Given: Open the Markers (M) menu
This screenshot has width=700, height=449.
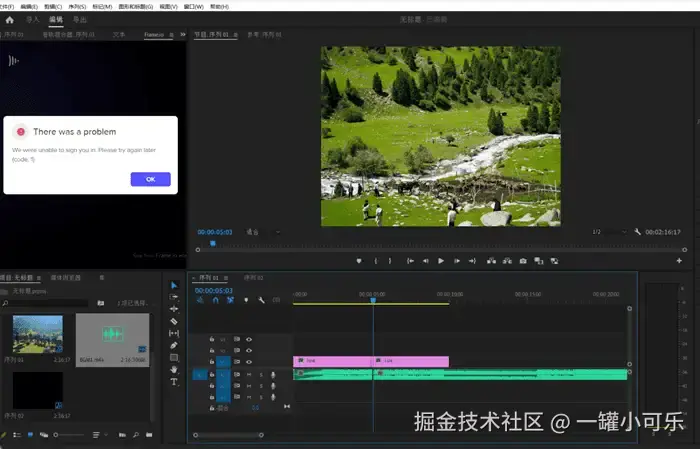Looking at the screenshot, I should coord(102,7).
